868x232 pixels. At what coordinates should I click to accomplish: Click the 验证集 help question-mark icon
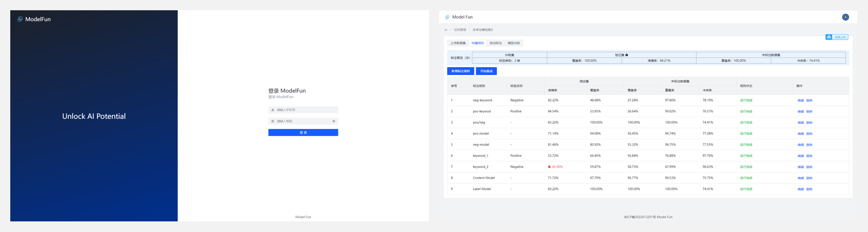pos(627,55)
